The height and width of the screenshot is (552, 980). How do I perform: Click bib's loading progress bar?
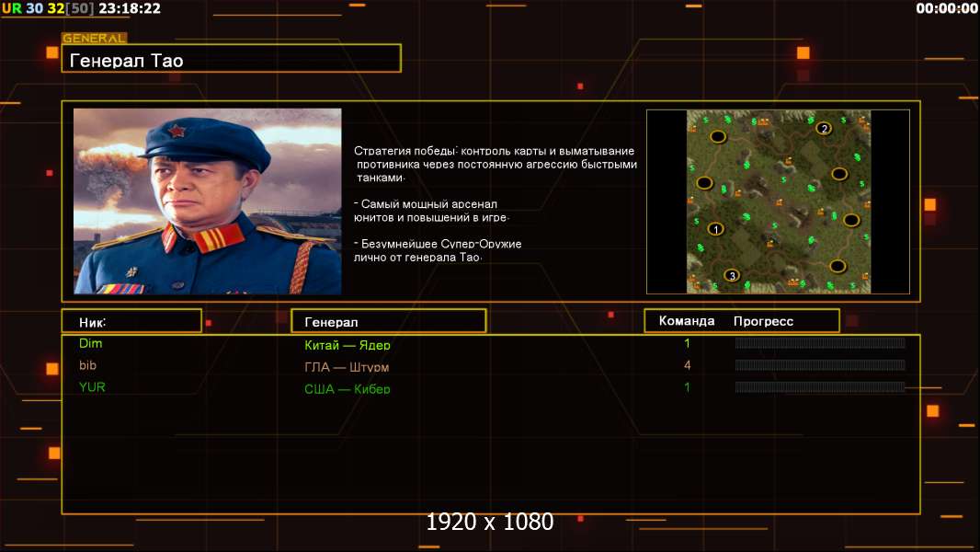pyautogui.click(x=820, y=365)
